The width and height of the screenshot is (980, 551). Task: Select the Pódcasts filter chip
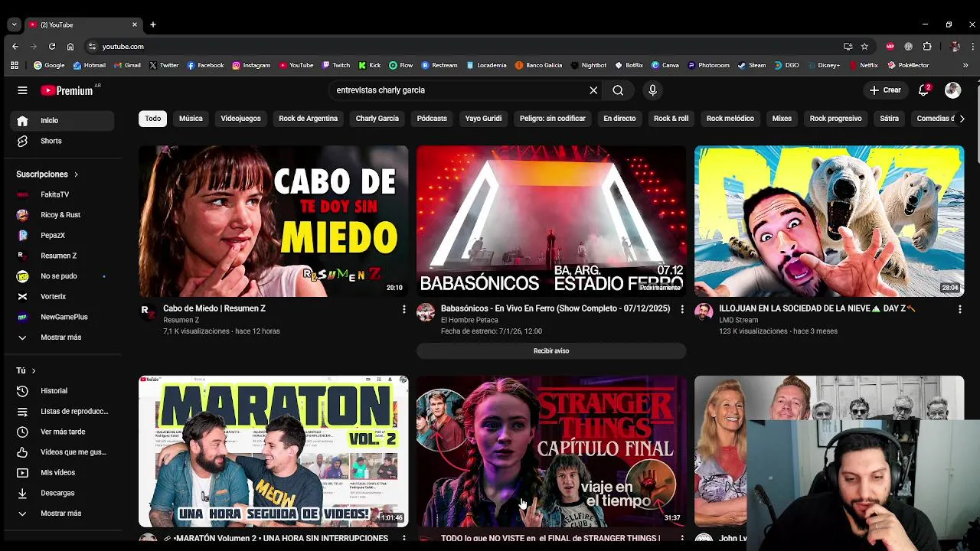click(432, 119)
